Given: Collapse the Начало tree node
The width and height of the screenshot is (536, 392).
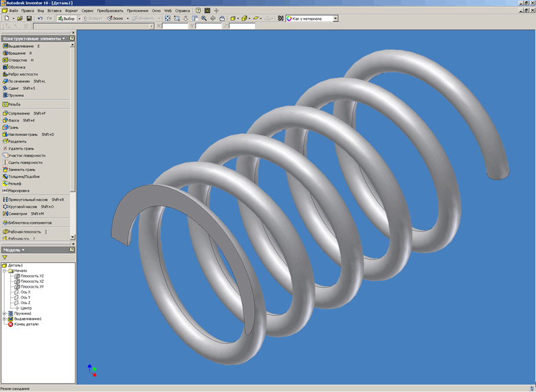Looking at the screenshot, I should click(4, 270).
